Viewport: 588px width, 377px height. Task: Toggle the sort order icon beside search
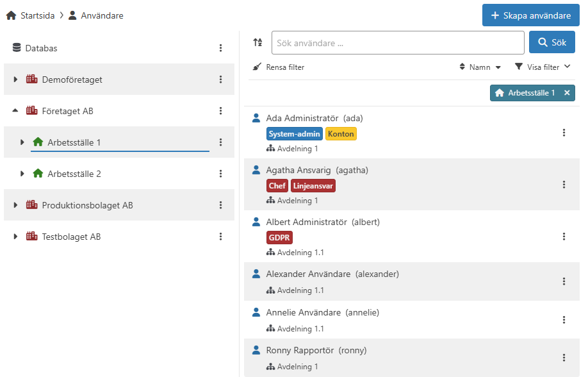tap(257, 42)
